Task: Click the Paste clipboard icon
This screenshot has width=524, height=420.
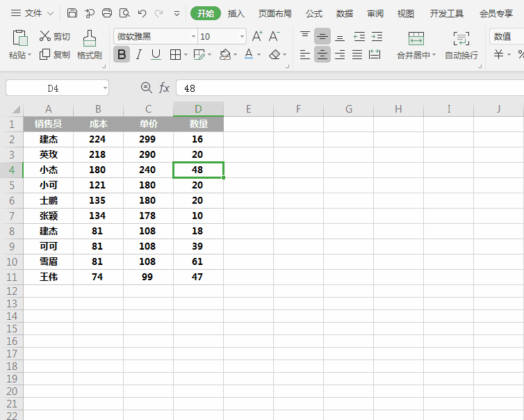Action: (20, 38)
